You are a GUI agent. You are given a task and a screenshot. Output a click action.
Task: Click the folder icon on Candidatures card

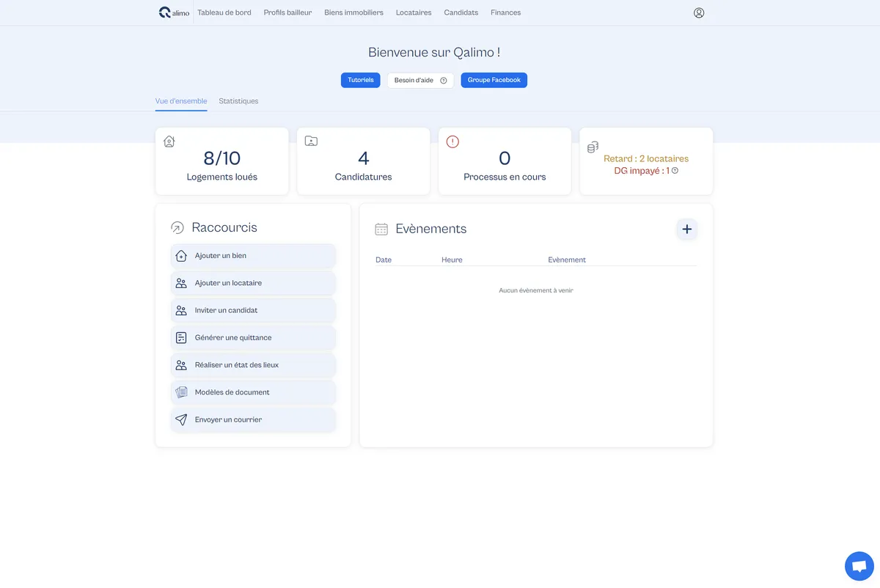311,141
